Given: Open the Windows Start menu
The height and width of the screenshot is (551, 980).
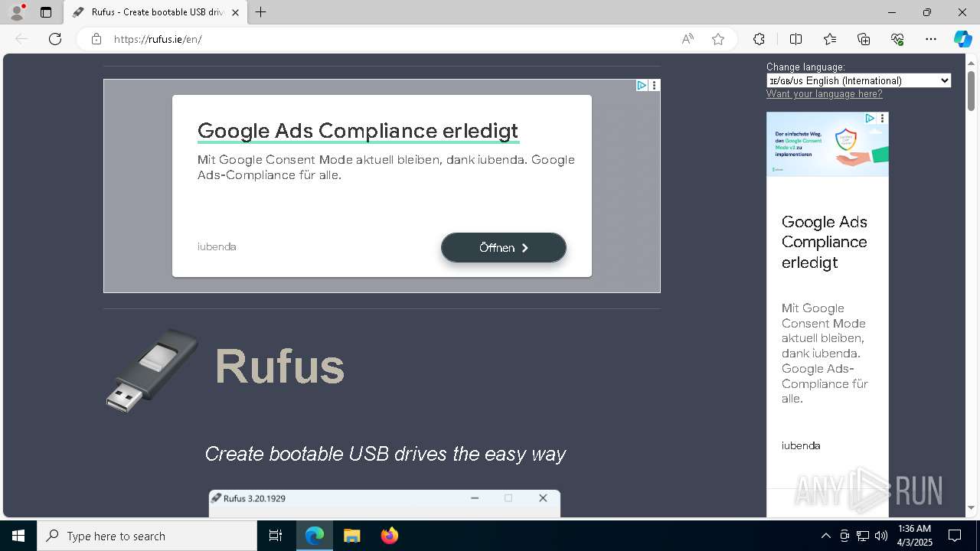Looking at the screenshot, I should [x=18, y=536].
